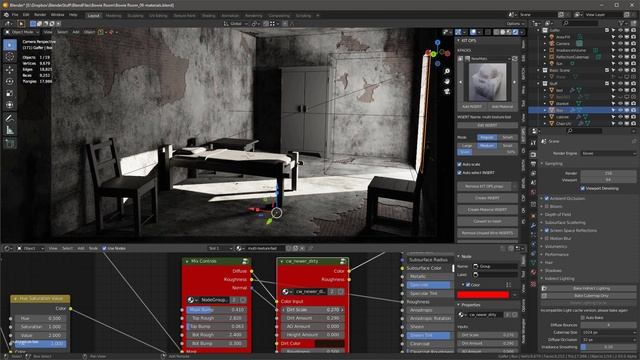Screen dimensions: 640x360
Task: Disable the Viewport Denoising checkbox
Action: (x=582, y=189)
